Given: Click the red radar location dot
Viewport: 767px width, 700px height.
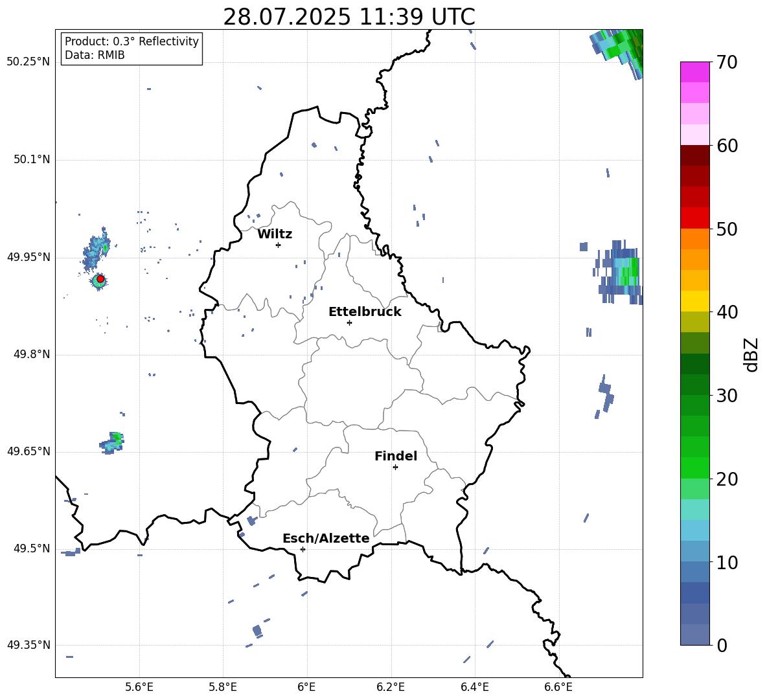Looking at the screenshot, I should [x=100, y=279].
